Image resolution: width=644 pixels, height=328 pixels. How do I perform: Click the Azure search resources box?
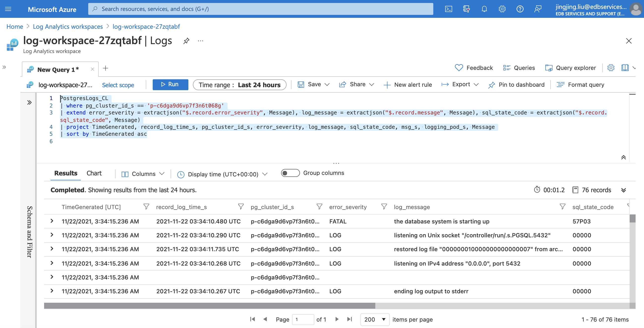pos(261,9)
